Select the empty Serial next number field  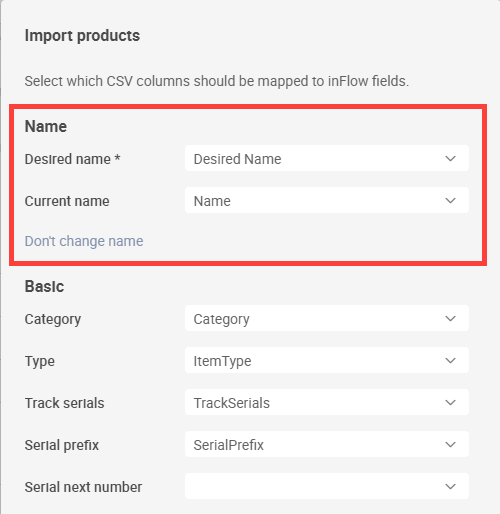pyautogui.click(x=327, y=486)
